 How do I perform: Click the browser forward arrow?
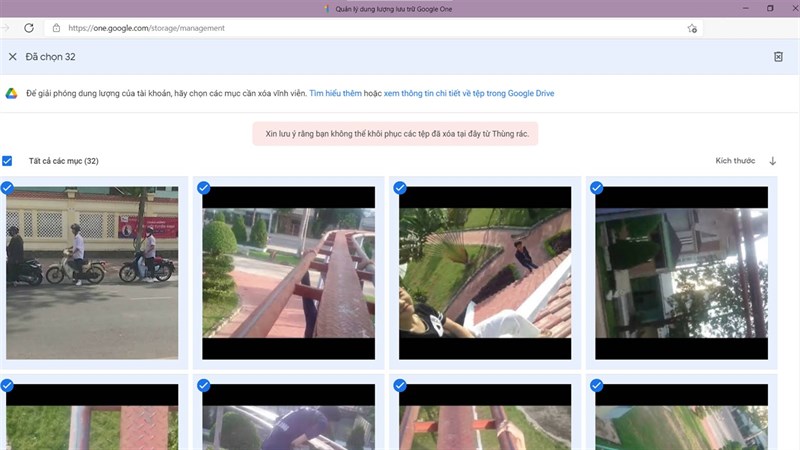tap(4, 28)
